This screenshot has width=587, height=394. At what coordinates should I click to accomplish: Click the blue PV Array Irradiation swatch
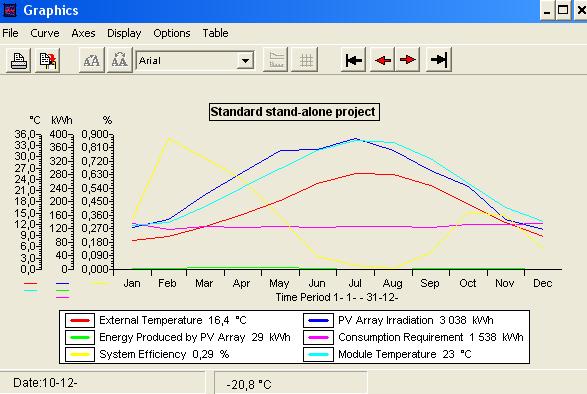coord(318,321)
